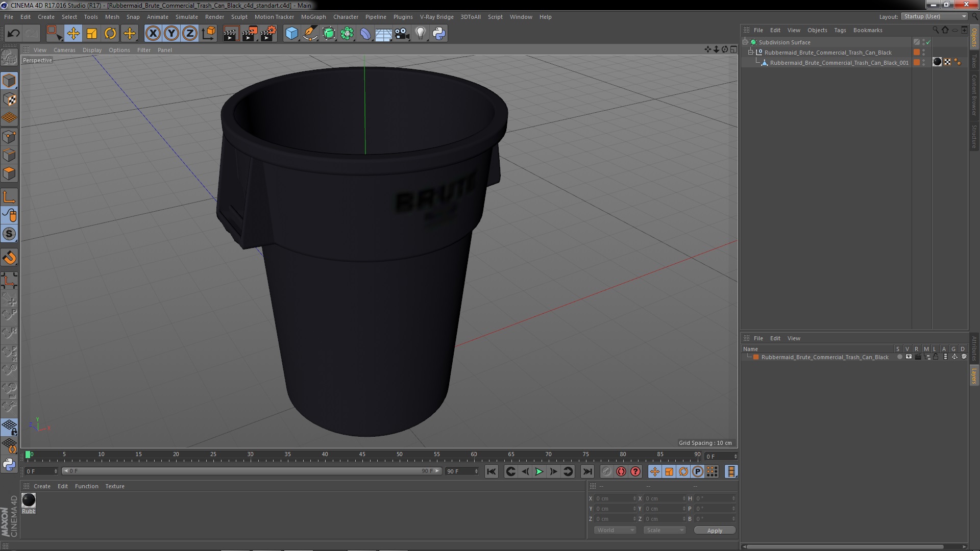Play the animation forward
Screen dimensions: 980x551
(x=539, y=471)
